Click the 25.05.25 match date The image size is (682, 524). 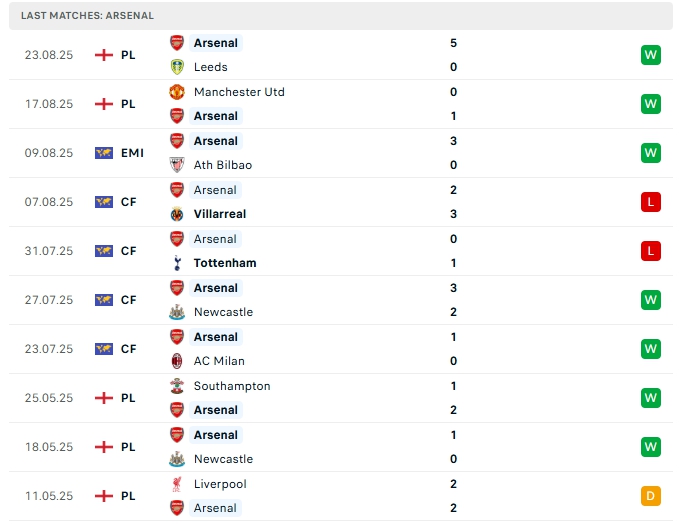49,398
